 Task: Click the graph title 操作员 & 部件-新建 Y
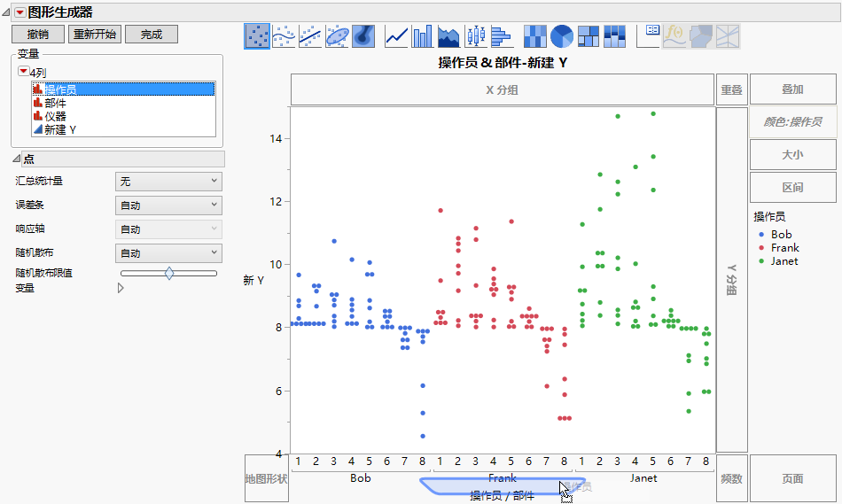pos(503,63)
